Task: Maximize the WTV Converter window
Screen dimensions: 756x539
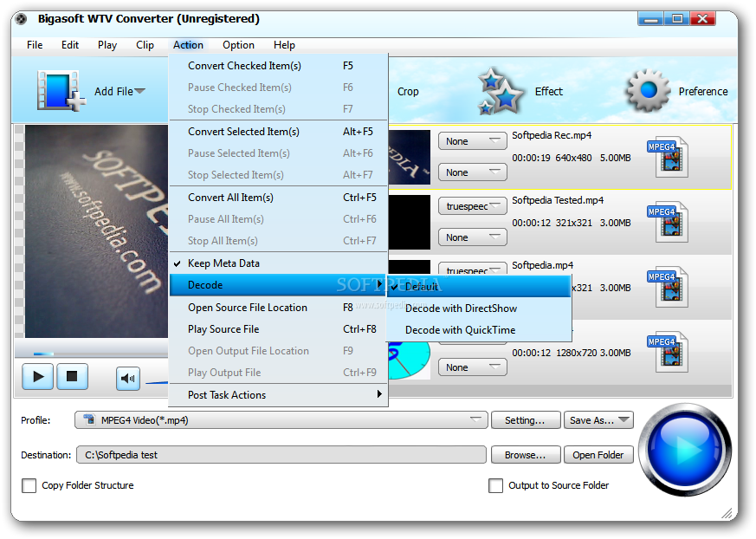Action: click(x=677, y=19)
